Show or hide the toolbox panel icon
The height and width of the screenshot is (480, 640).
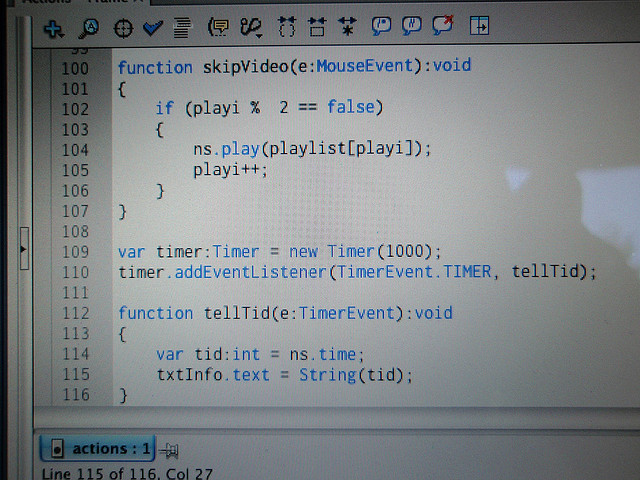coord(479,25)
